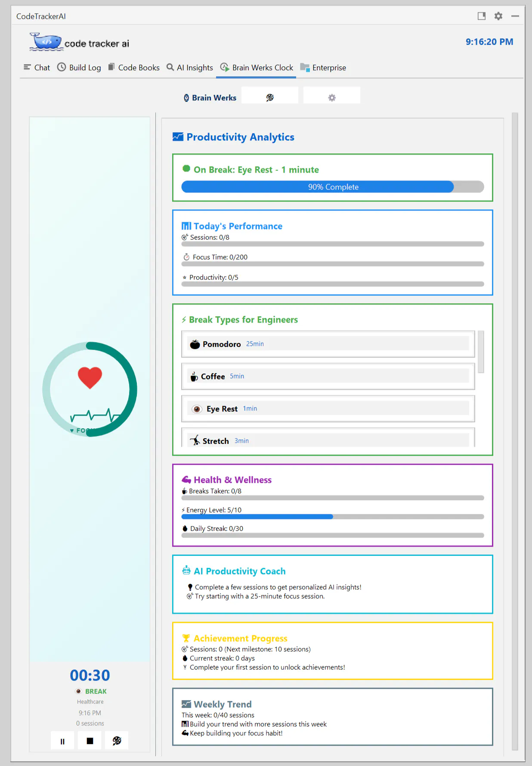The height and width of the screenshot is (766, 532).
Task: Click the Today's Performance bar chart icon
Action: [186, 226]
